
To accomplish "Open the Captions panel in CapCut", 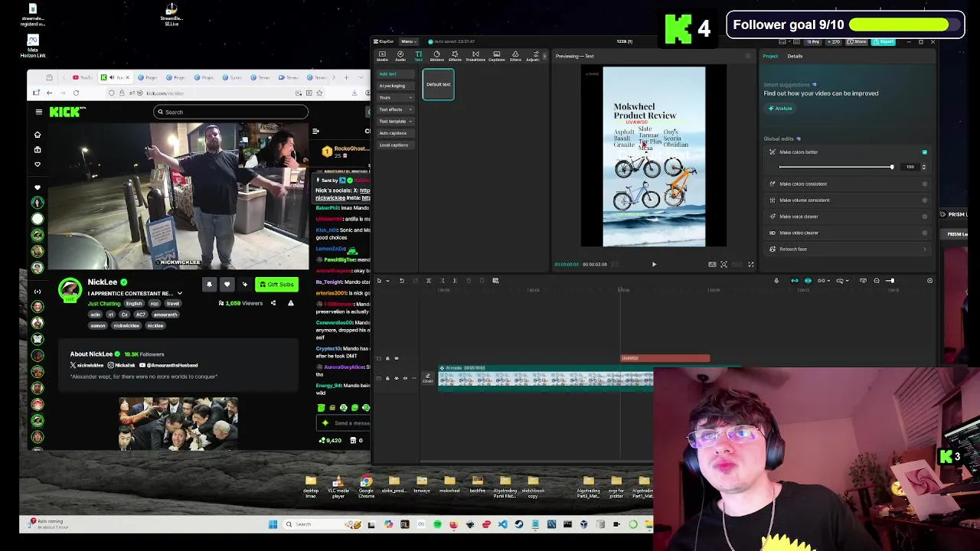I will coord(496,56).
